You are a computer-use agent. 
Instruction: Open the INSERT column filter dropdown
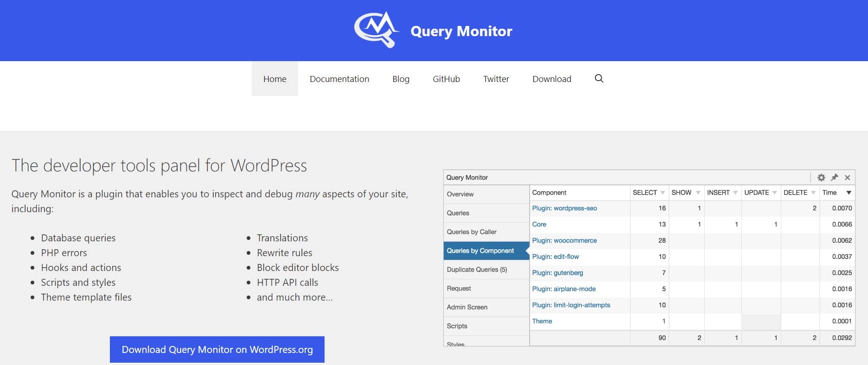click(x=735, y=193)
